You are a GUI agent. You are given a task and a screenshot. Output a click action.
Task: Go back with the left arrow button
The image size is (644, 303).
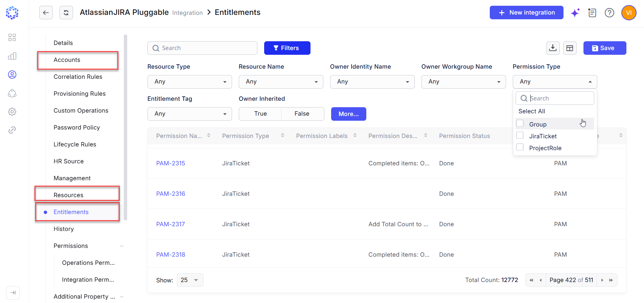[x=46, y=13]
